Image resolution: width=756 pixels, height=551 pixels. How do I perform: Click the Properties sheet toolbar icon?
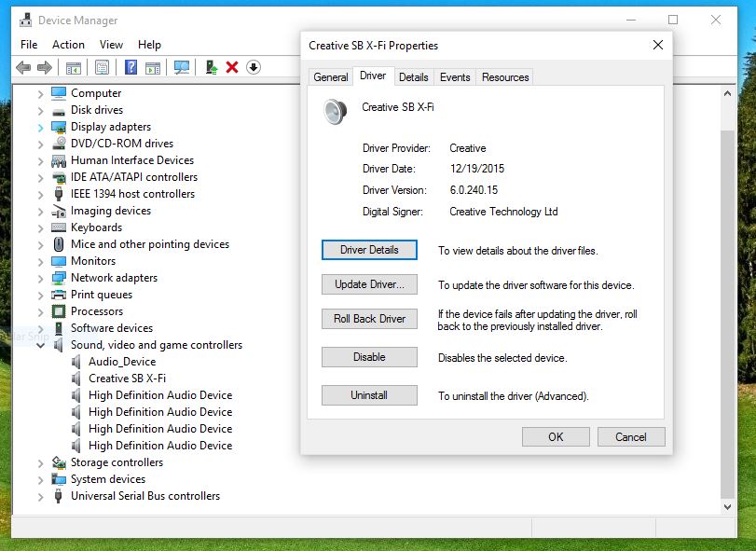tap(102, 67)
